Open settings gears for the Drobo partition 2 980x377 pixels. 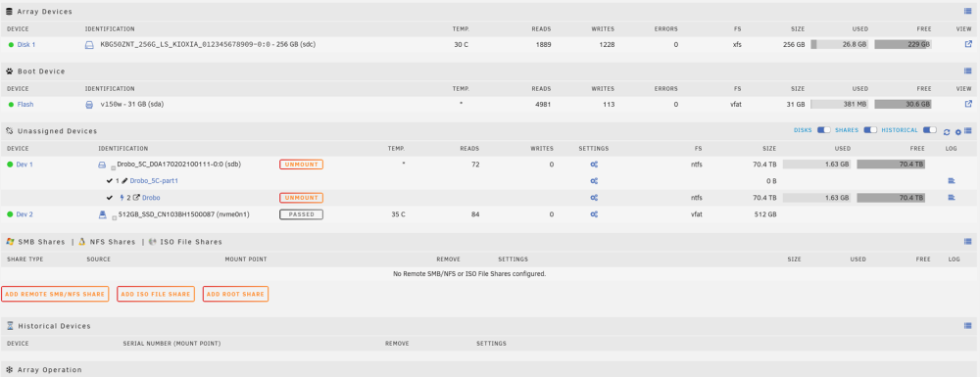click(x=595, y=198)
